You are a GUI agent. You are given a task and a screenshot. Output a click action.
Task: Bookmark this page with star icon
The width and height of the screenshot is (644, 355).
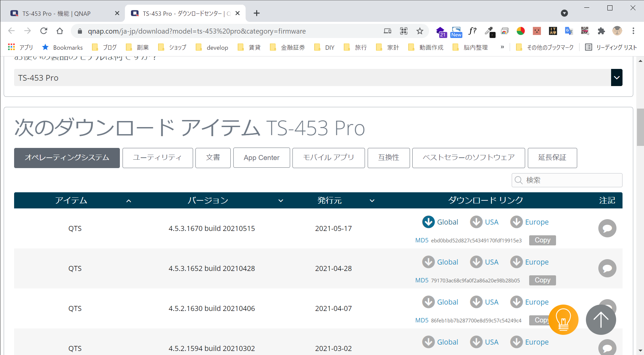[x=420, y=31]
